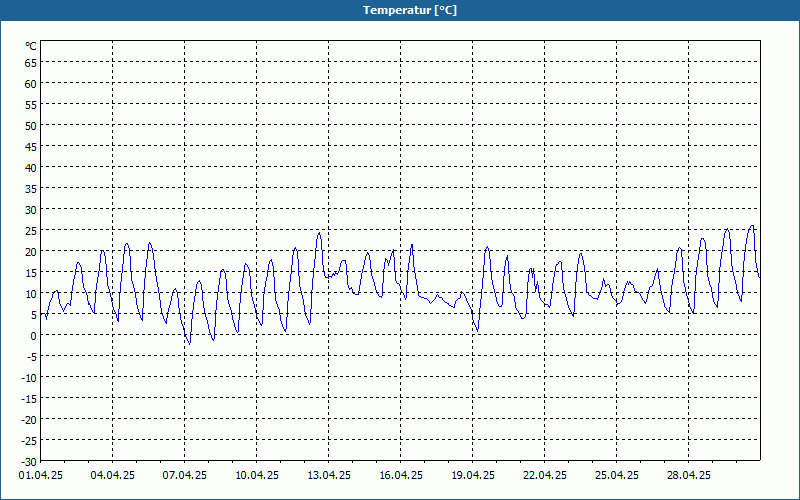
Task: Click the -20 y-axis label
Action: (29, 420)
